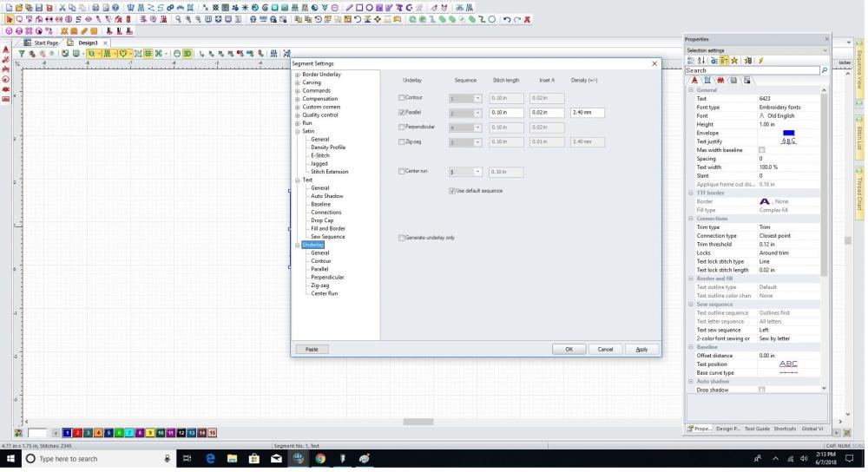The image size is (868, 472).
Task: Select the arrow Select tool
Action: click(x=8, y=18)
